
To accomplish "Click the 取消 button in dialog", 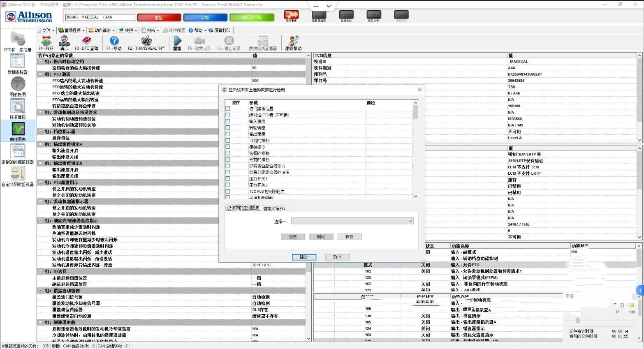I will (338, 257).
